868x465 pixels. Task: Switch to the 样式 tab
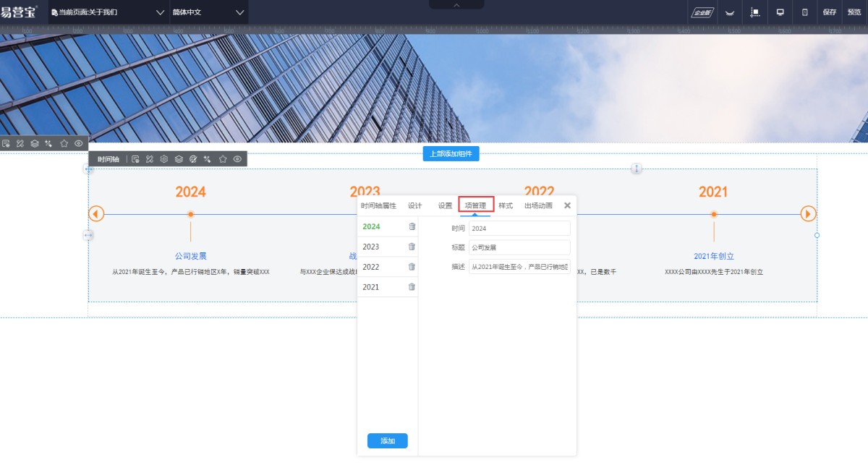506,206
